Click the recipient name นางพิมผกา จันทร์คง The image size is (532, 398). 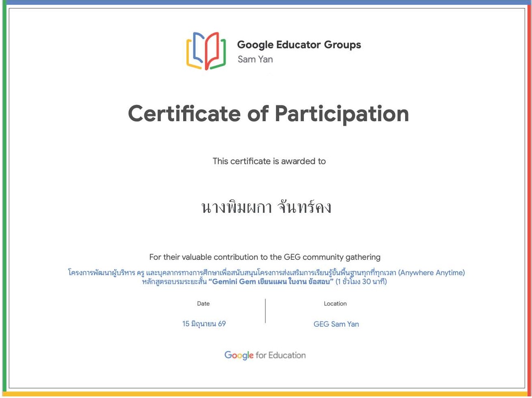(x=266, y=207)
